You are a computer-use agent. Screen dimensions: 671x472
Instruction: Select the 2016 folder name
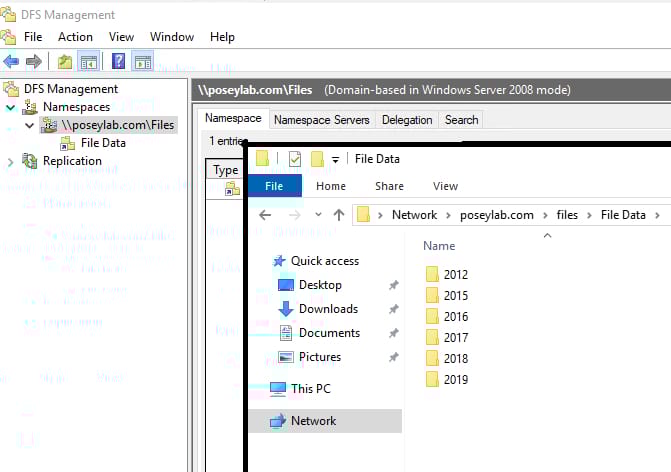[456, 317]
